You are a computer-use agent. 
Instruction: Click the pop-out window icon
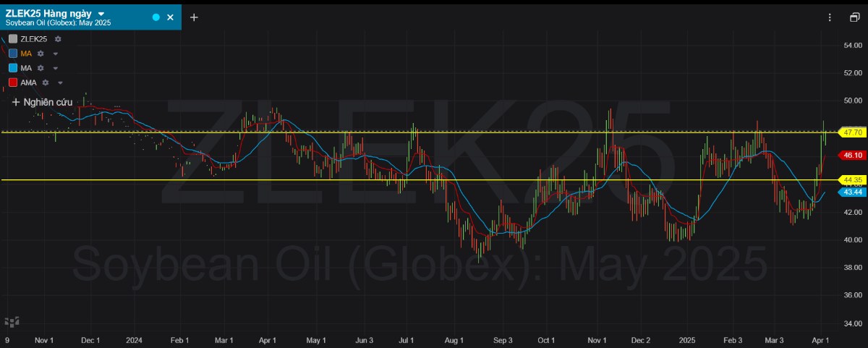point(854,17)
